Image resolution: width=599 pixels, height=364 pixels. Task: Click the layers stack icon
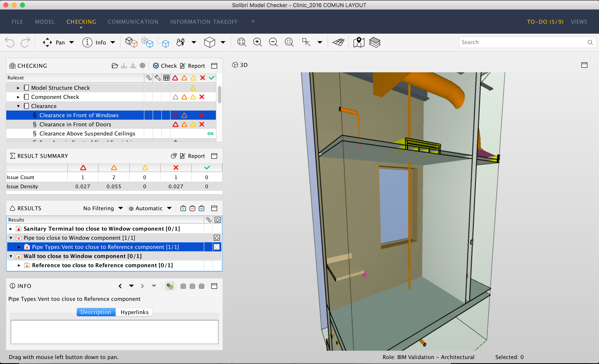coord(375,42)
